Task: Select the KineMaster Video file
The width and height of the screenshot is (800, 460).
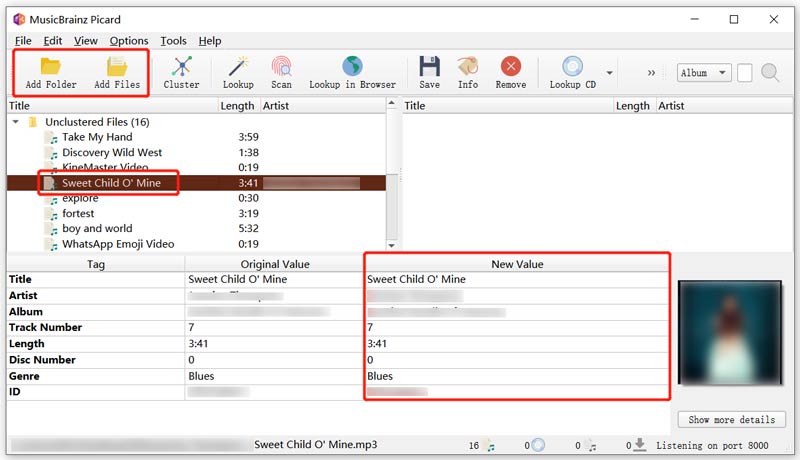Action: (x=105, y=167)
